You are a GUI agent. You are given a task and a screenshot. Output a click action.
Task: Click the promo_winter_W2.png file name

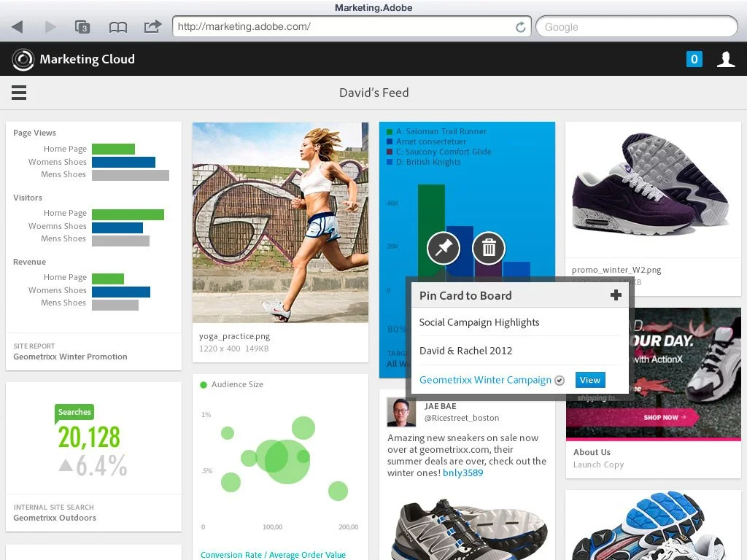click(616, 270)
